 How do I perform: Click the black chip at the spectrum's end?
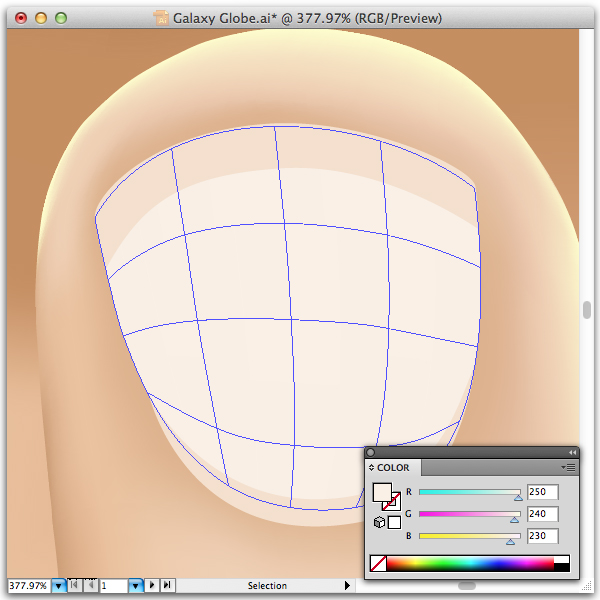[x=561, y=567]
